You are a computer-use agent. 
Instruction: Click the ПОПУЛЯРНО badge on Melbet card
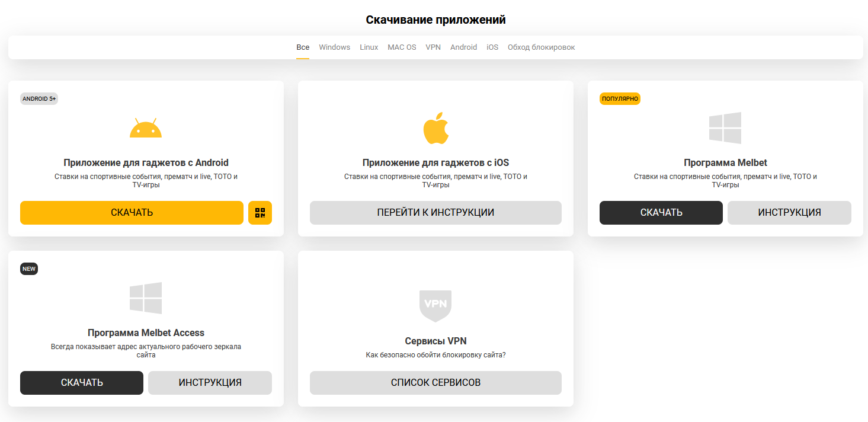[620, 99]
